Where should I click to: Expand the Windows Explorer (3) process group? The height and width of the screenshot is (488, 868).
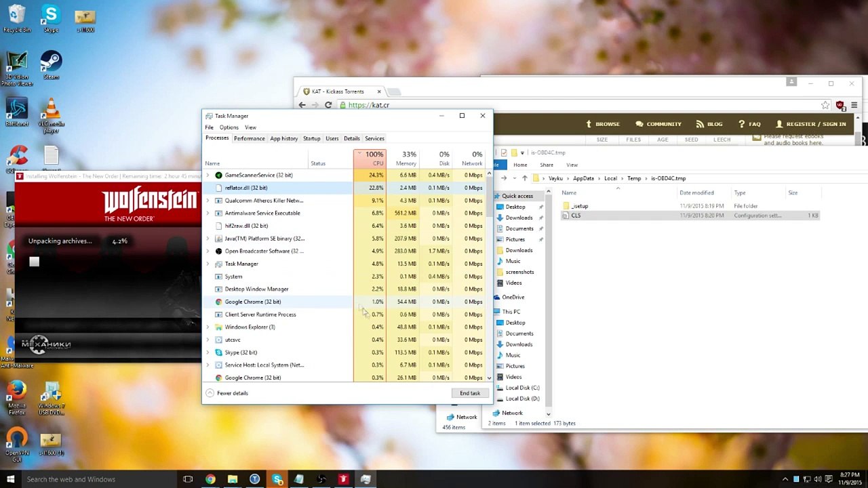(x=208, y=327)
